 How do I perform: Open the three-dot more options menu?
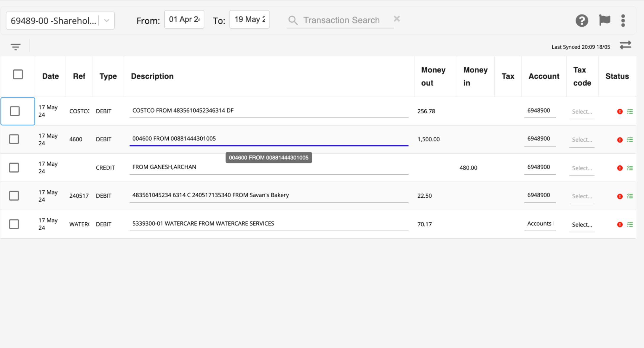point(623,20)
